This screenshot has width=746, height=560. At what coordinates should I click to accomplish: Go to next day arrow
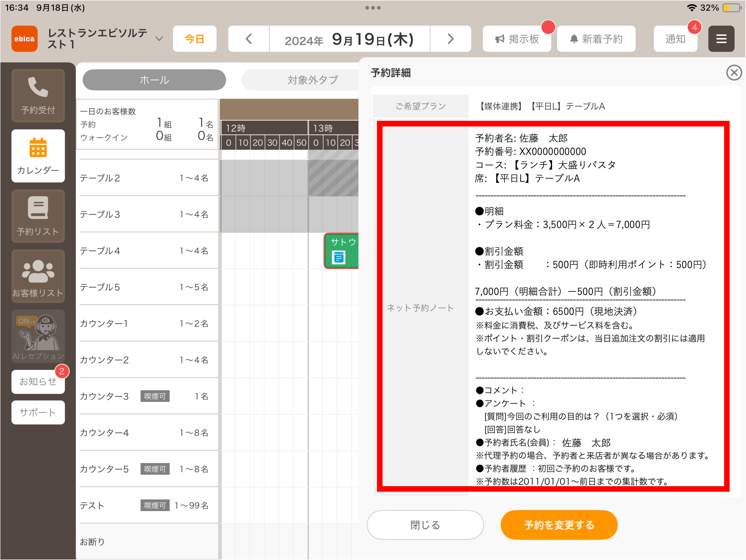point(451,39)
